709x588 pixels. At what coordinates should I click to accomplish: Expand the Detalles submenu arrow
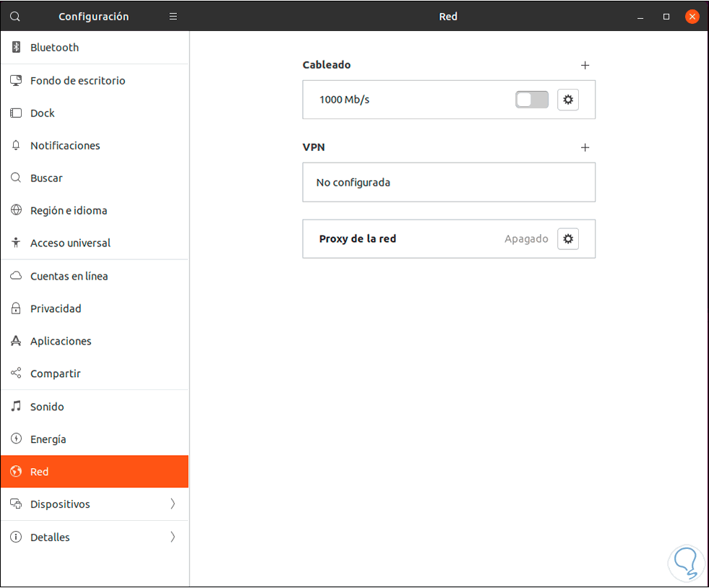point(173,537)
